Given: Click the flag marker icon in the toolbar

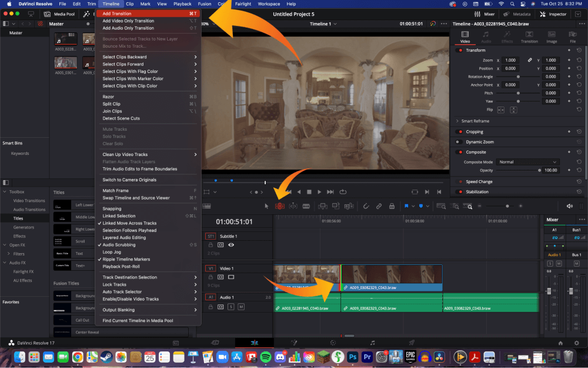Looking at the screenshot, I should (x=406, y=205).
